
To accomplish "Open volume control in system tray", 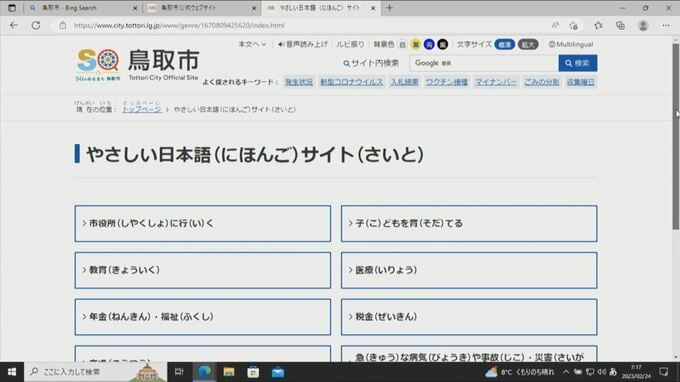I will click(x=602, y=372).
